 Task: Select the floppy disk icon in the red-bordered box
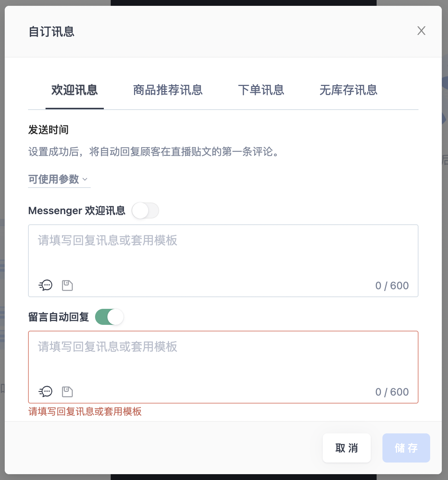point(67,392)
